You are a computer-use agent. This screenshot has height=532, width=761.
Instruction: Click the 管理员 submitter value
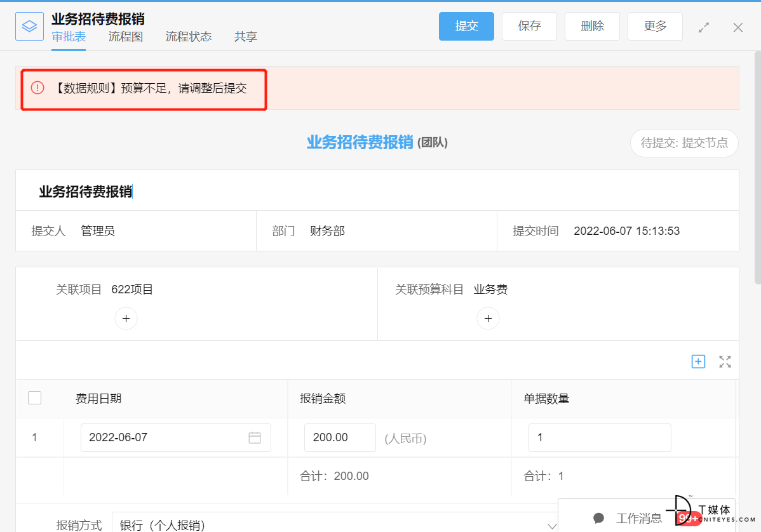pos(98,231)
